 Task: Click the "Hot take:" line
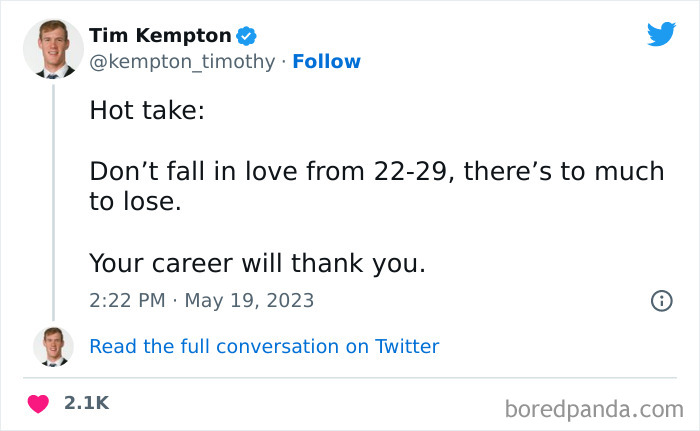(x=146, y=110)
